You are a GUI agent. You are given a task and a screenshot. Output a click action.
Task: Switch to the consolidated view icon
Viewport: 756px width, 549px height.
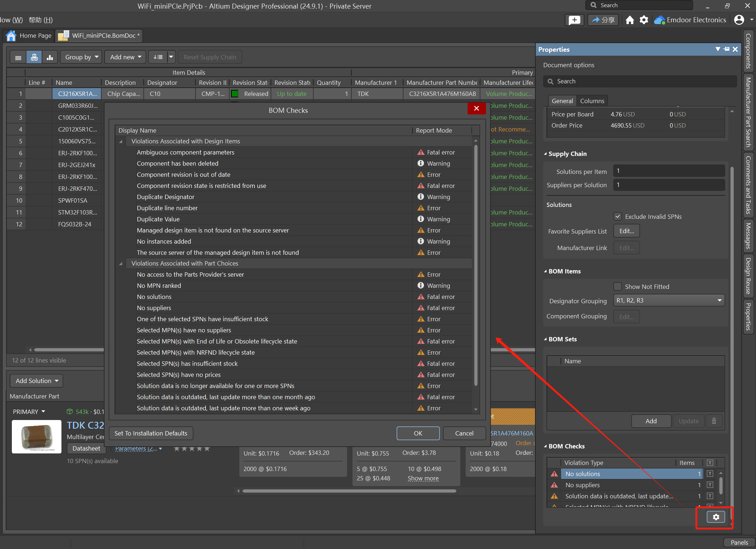click(x=34, y=57)
